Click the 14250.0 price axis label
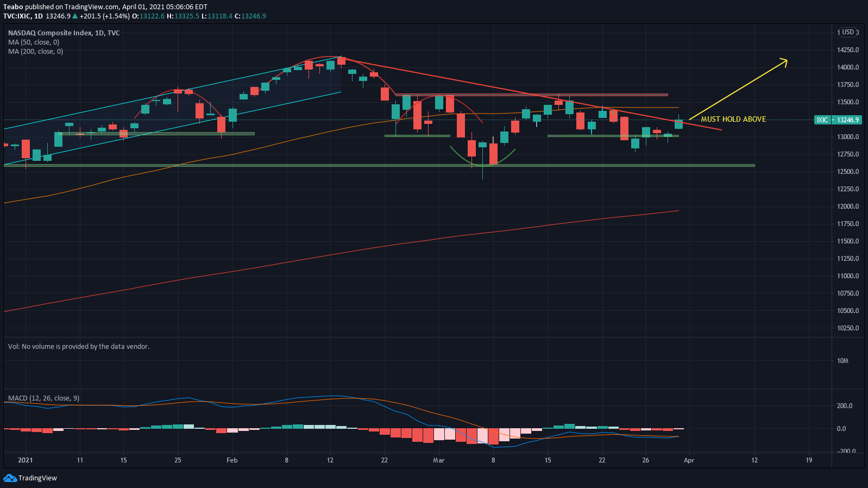The width and height of the screenshot is (868, 488). tap(848, 50)
